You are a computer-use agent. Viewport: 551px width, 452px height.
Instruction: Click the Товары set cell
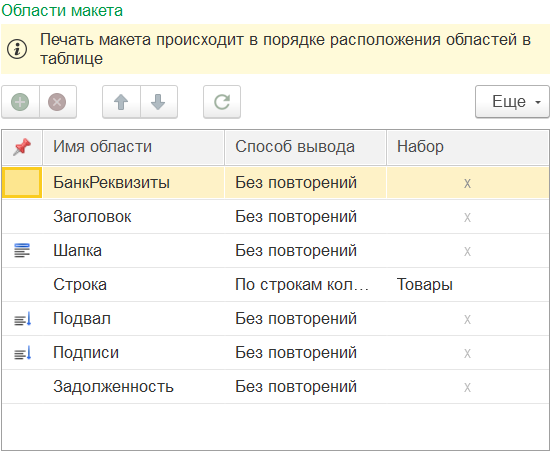point(468,285)
